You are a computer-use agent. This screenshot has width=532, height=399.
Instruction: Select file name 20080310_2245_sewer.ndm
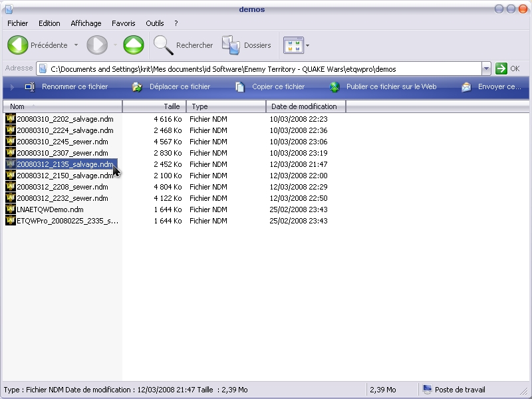tap(63, 142)
